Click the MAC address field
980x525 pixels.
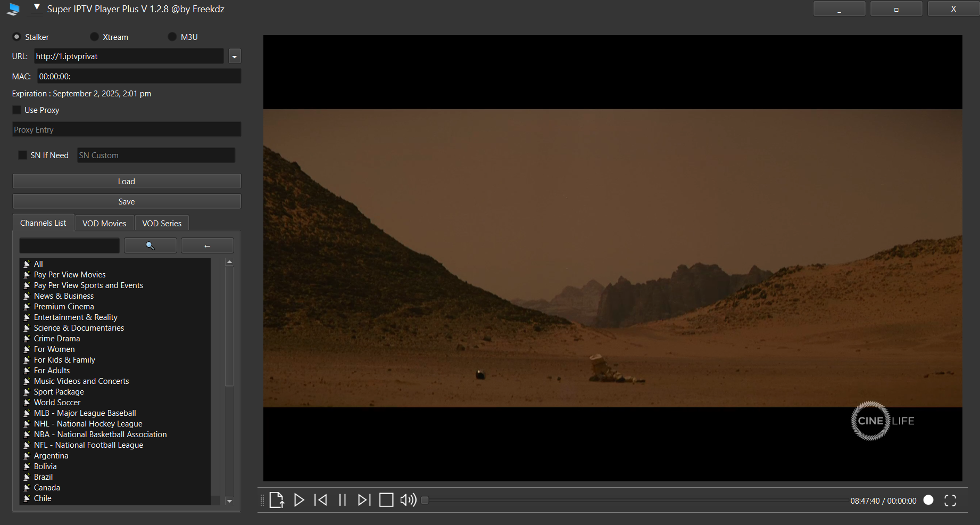click(x=139, y=76)
